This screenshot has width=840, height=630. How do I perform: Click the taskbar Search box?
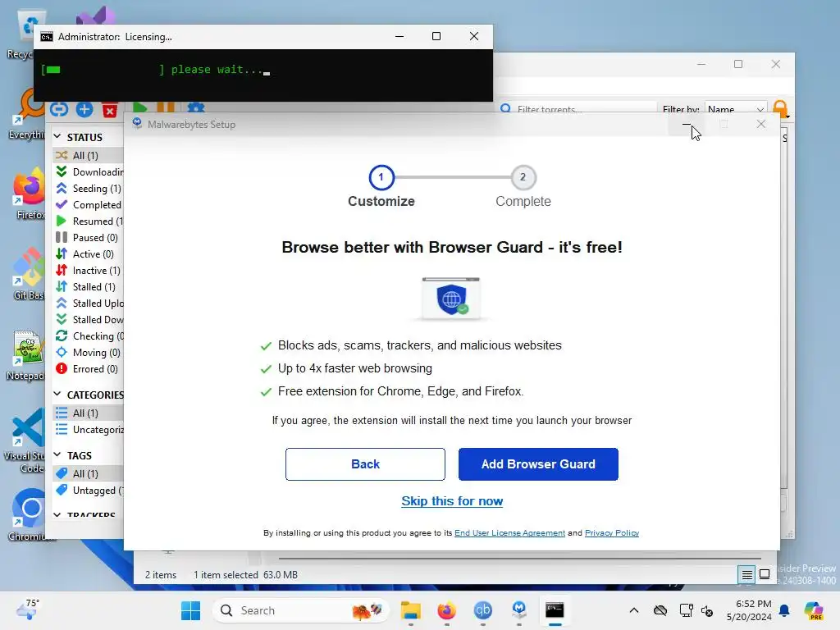coord(301,610)
